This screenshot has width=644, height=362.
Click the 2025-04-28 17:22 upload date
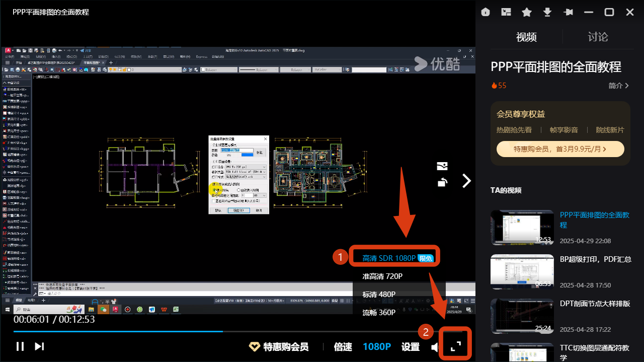click(x=586, y=330)
